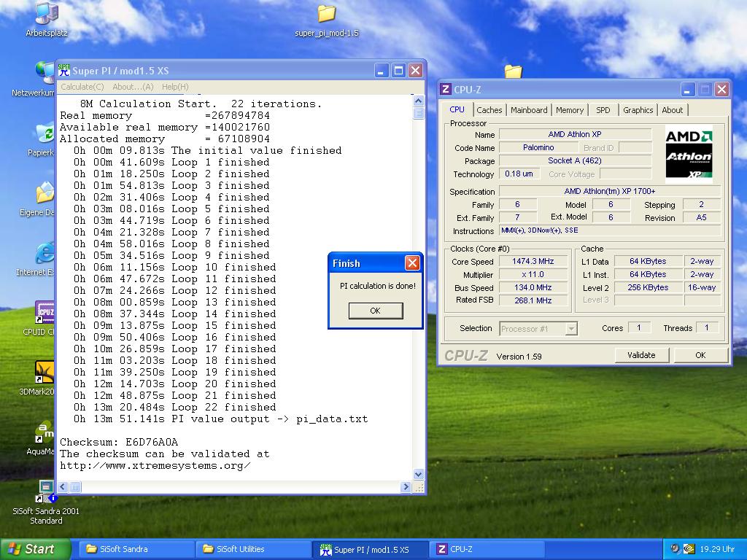Open SiSoft Sandra 2001 Standard shortcut
Screen dimensions: 747x560
tap(46, 491)
